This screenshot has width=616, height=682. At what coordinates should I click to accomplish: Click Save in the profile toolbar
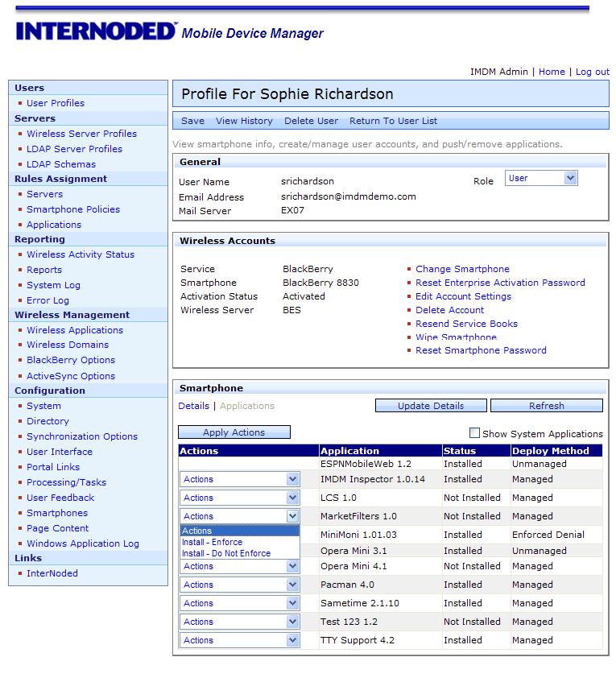coord(192,121)
